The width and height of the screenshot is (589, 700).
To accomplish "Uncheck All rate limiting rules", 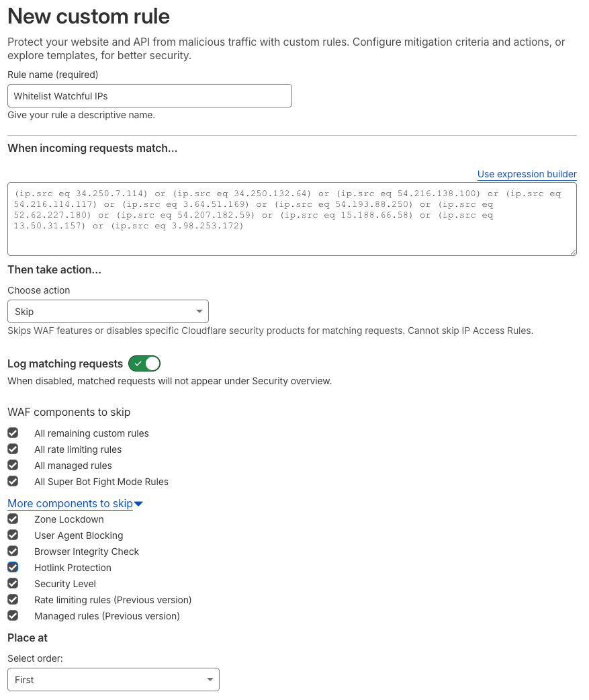I will click(x=13, y=449).
